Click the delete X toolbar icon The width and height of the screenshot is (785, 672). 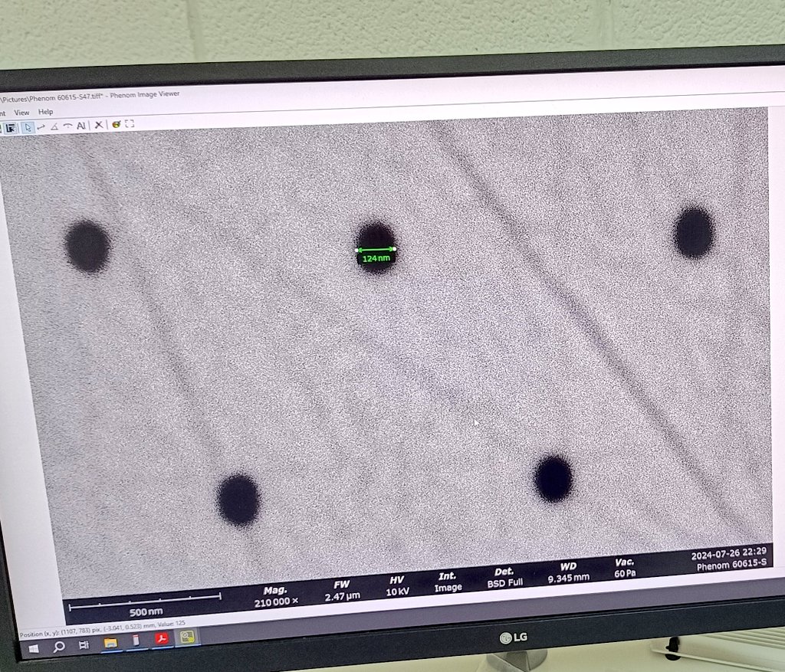pyautogui.click(x=99, y=125)
